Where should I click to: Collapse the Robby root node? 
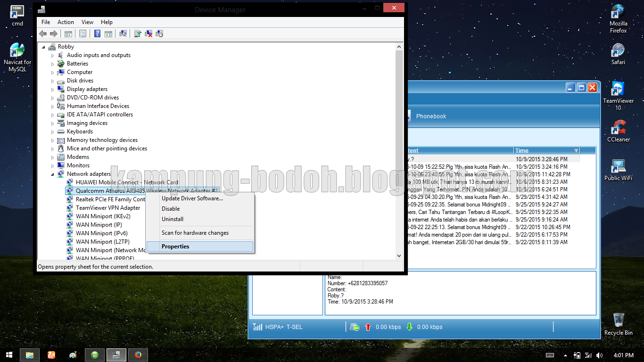tap(44, 47)
